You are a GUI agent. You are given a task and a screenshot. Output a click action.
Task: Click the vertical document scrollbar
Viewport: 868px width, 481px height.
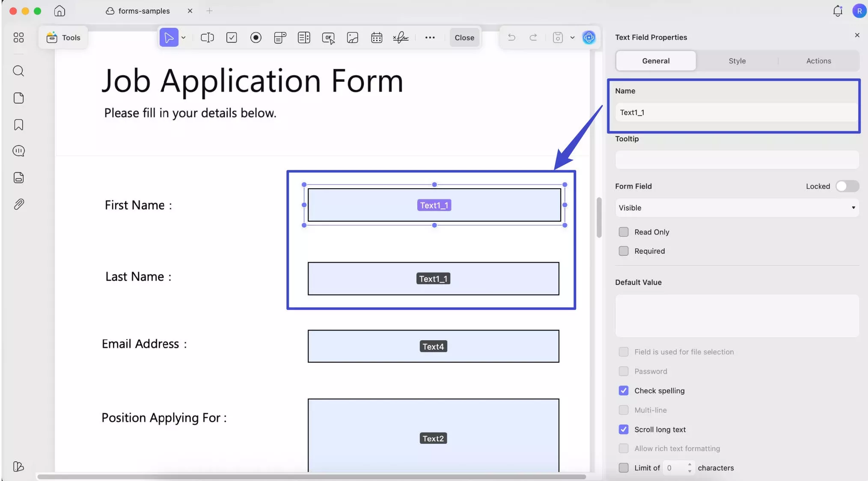(599, 217)
